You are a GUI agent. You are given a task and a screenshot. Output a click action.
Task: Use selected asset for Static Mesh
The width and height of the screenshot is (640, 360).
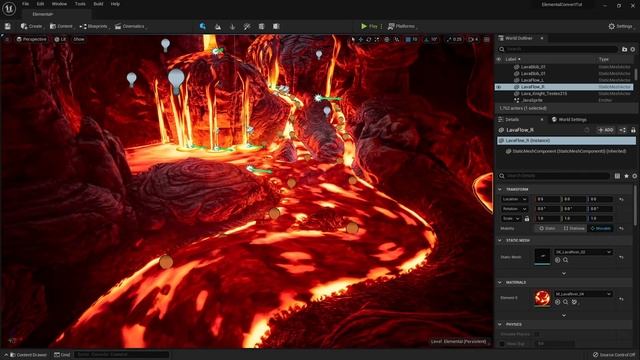[558, 260]
